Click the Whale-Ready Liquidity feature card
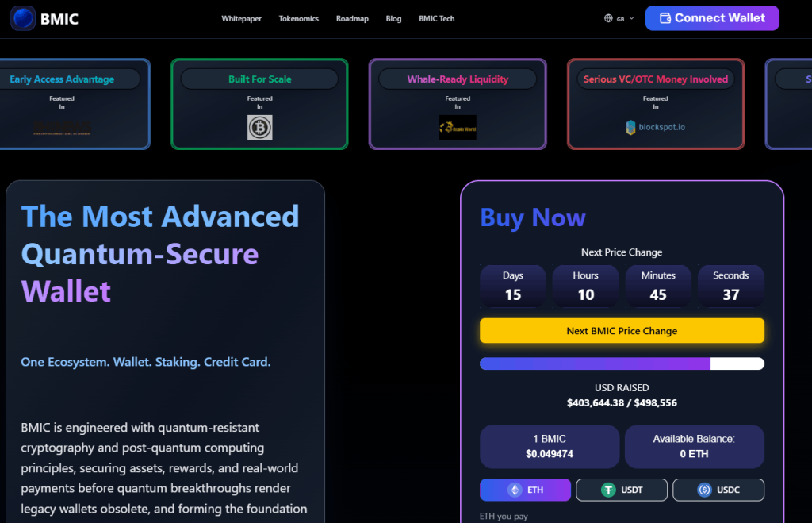Viewport: 812px width, 523px height. [x=458, y=103]
